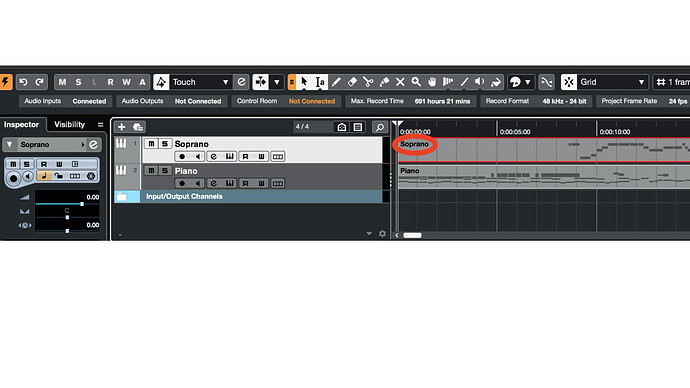Select the Range Selection tool

[320, 82]
